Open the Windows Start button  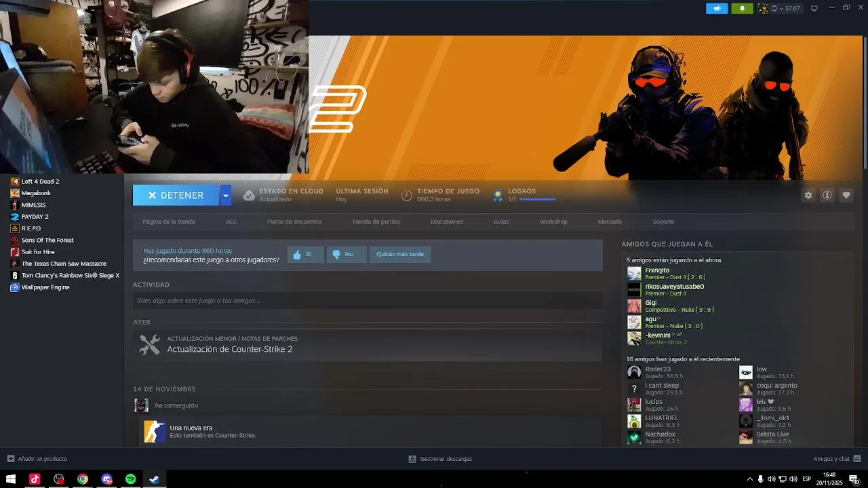(11, 479)
